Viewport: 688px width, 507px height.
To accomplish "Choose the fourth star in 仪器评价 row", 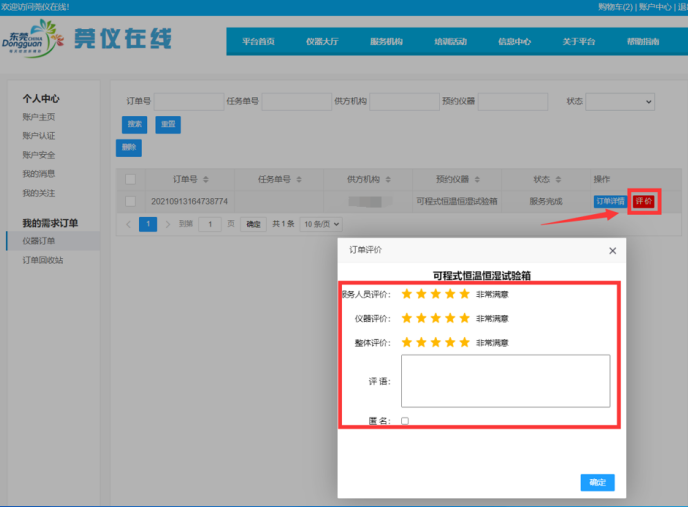I will 450,318.
